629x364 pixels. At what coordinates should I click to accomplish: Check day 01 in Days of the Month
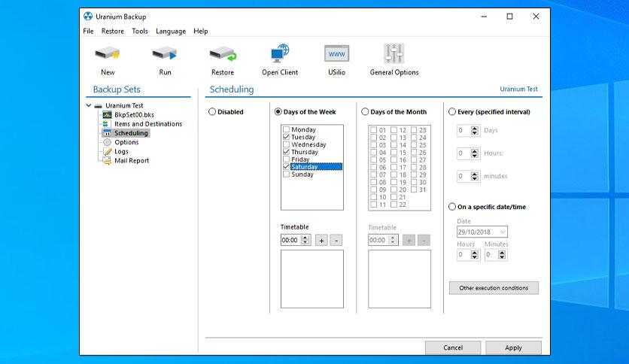point(373,130)
